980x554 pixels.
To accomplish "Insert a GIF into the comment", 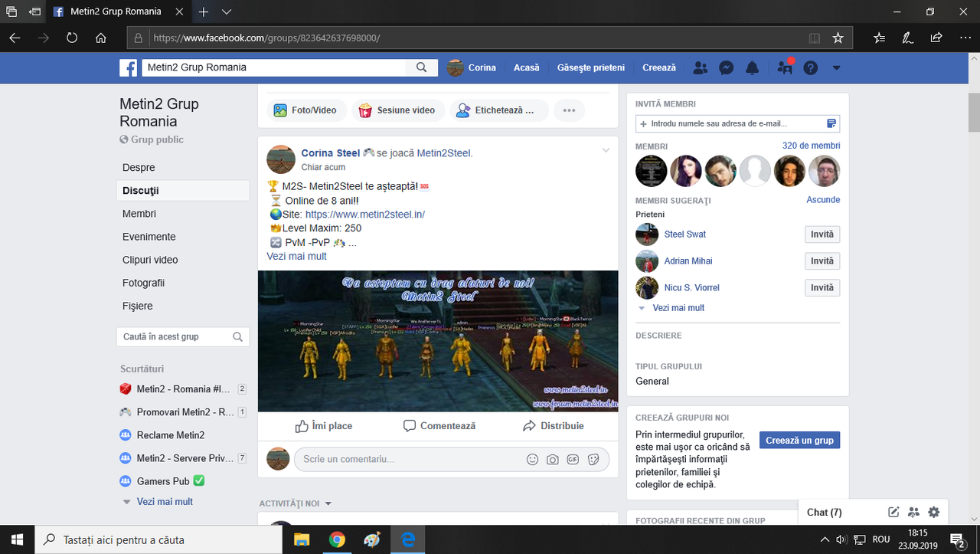I will pos(573,460).
